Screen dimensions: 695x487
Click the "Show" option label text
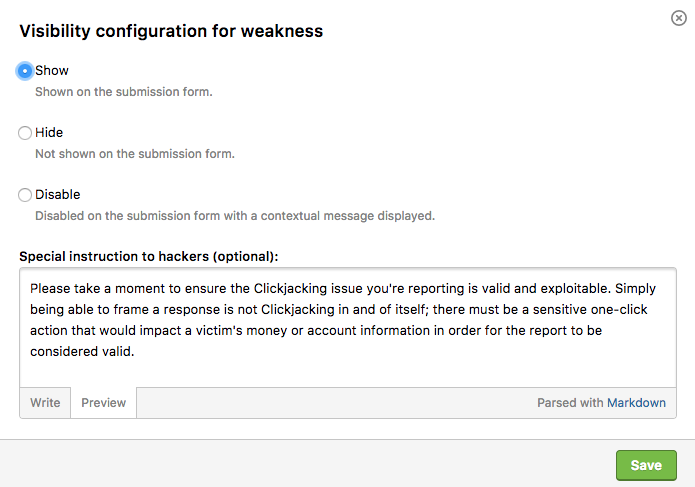[52, 71]
